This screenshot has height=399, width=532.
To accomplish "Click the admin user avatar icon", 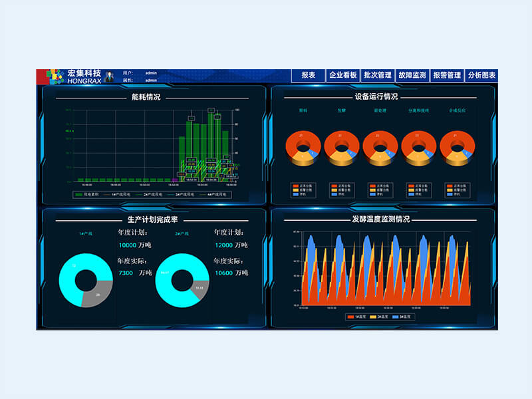I will tap(108, 76).
